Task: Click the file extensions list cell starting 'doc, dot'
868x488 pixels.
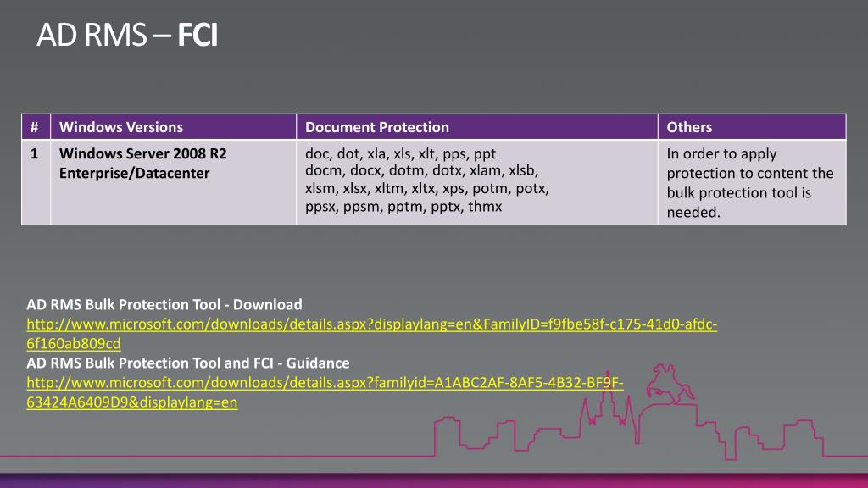Action: 477,183
